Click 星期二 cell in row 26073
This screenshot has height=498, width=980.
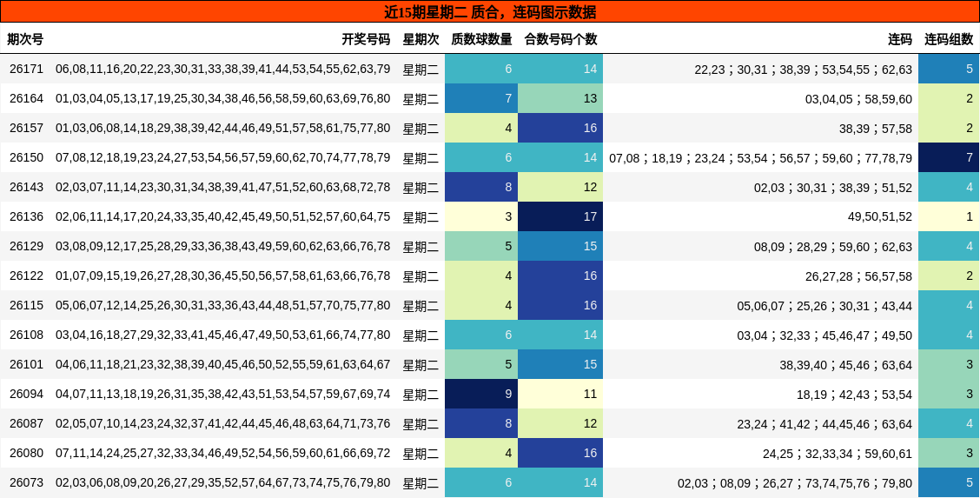tap(420, 483)
